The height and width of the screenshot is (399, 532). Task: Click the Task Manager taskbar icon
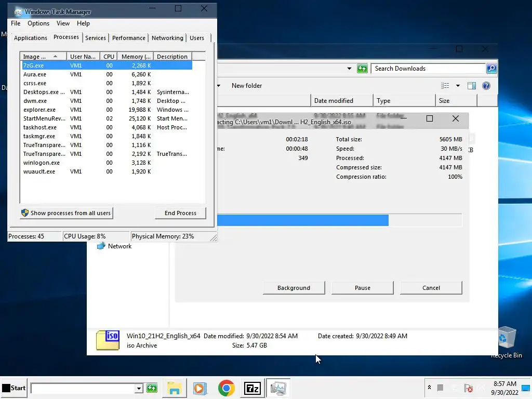(x=278, y=388)
